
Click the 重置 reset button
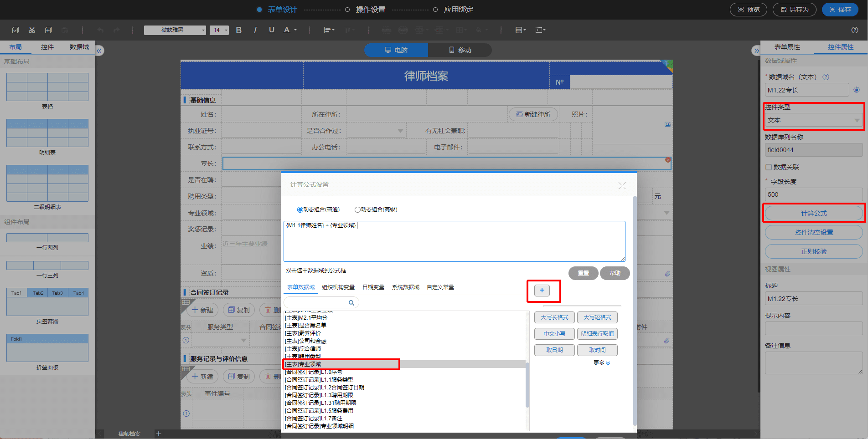coord(584,273)
